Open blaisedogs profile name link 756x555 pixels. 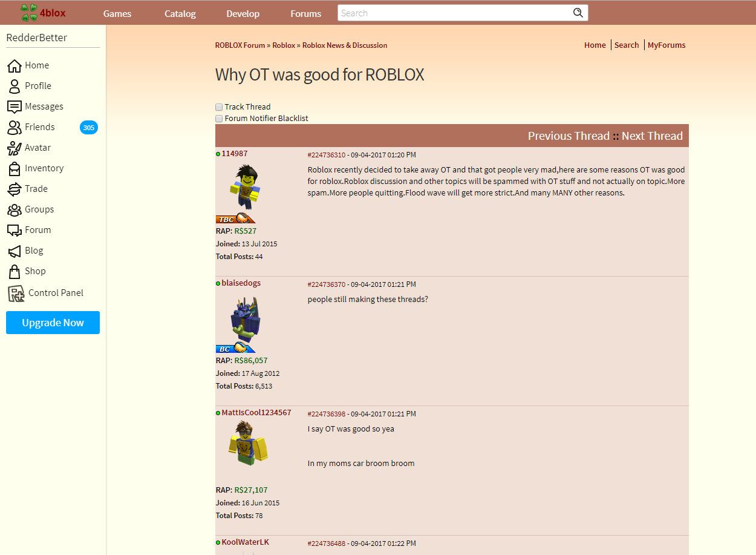(241, 283)
